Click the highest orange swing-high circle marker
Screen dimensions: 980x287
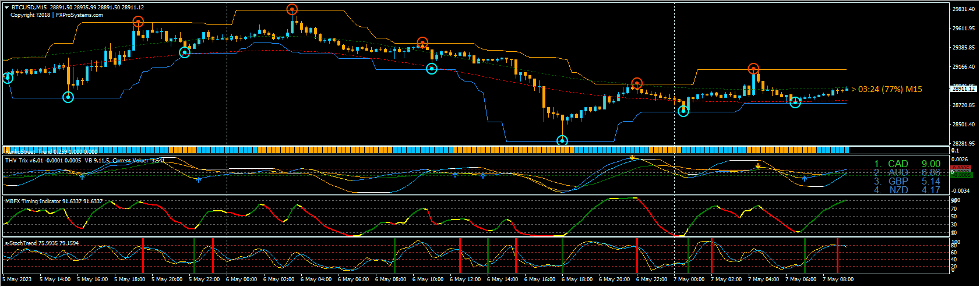point(292,9)
